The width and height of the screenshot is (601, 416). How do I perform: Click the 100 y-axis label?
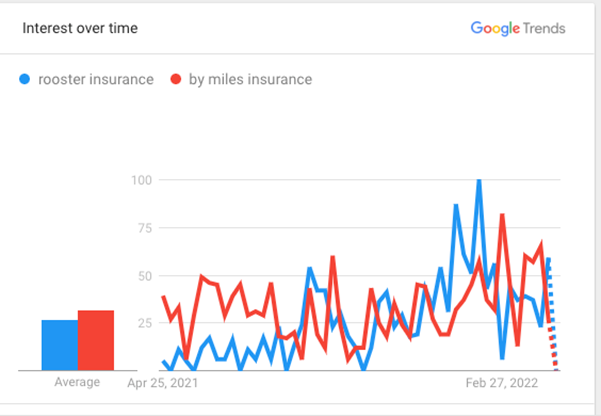click(141, 180)
